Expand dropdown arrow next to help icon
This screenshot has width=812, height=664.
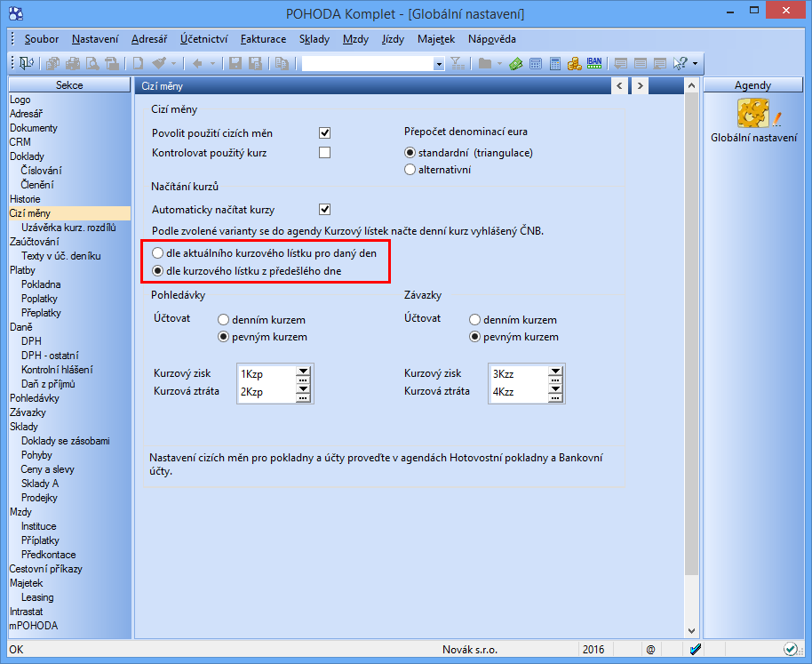(x=695, y=64)
